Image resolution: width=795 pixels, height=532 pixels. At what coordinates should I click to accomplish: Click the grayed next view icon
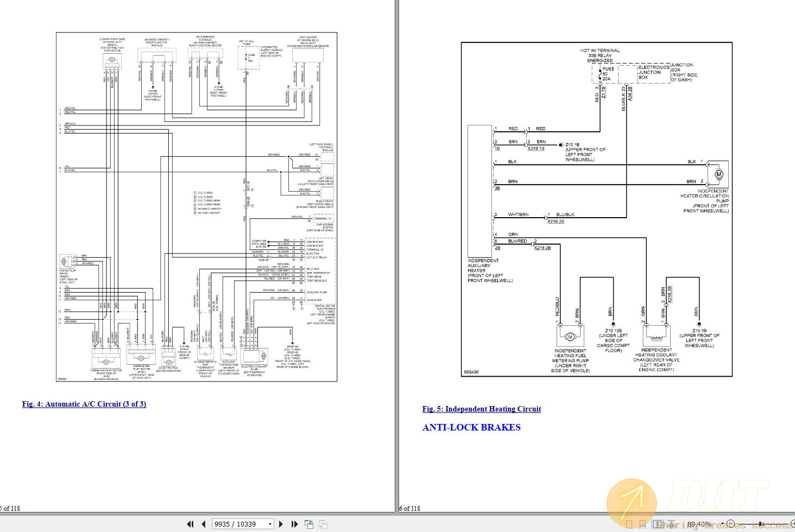323,524
